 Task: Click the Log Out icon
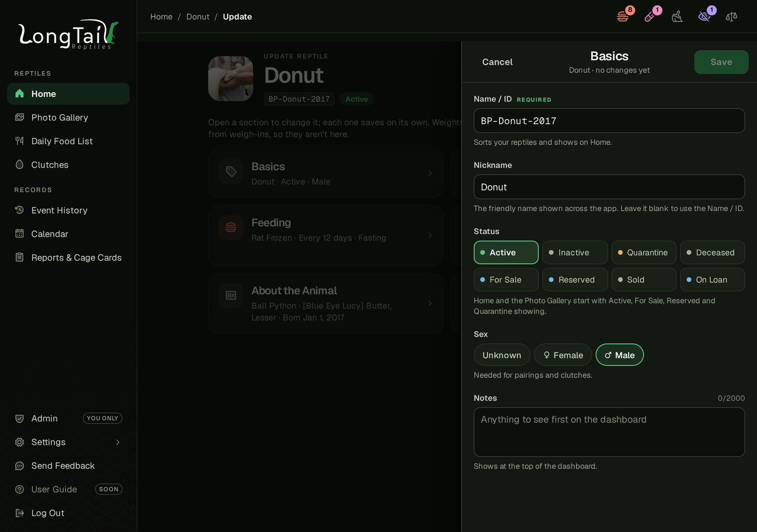19,513
